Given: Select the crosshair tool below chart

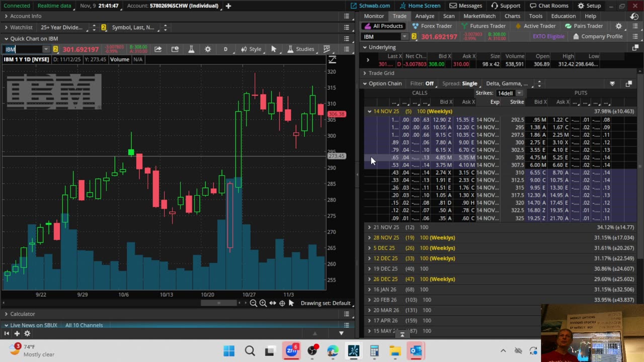Looking at the screenshot, I should point(282,303).
